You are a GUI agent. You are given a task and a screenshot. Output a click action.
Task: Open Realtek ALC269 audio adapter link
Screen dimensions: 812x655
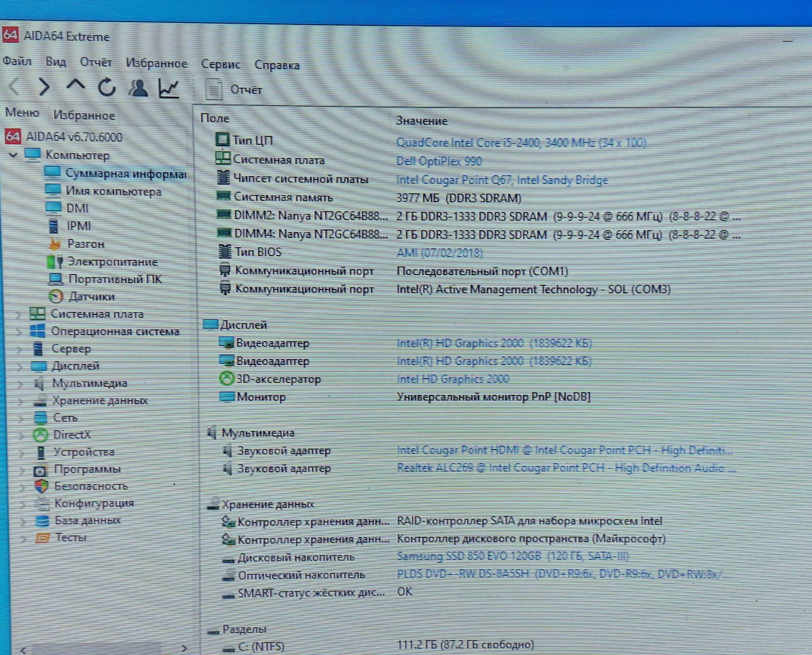(566, 468)
